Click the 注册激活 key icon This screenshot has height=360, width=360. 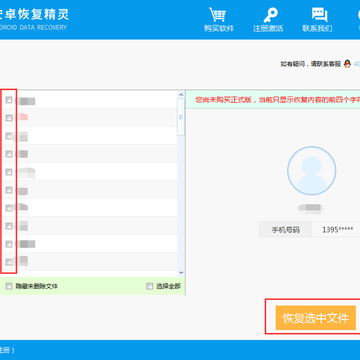(x=269, y=15)
